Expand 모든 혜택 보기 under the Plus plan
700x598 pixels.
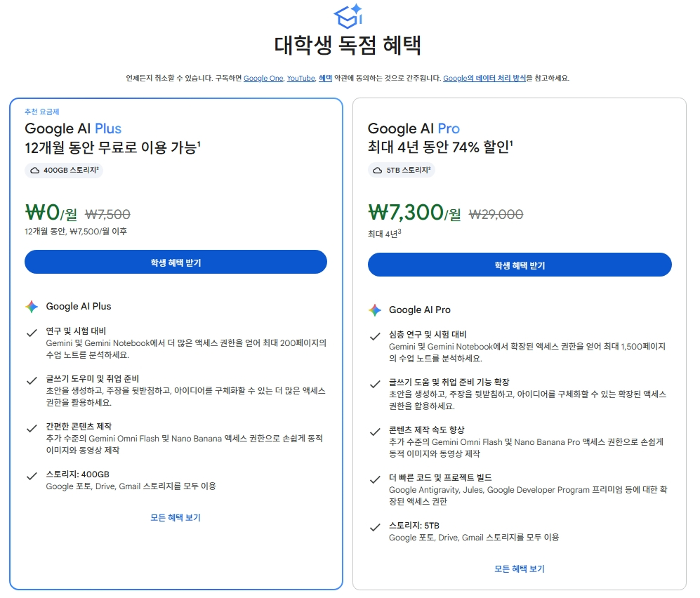pyautogui.click(x=176, y=518)
